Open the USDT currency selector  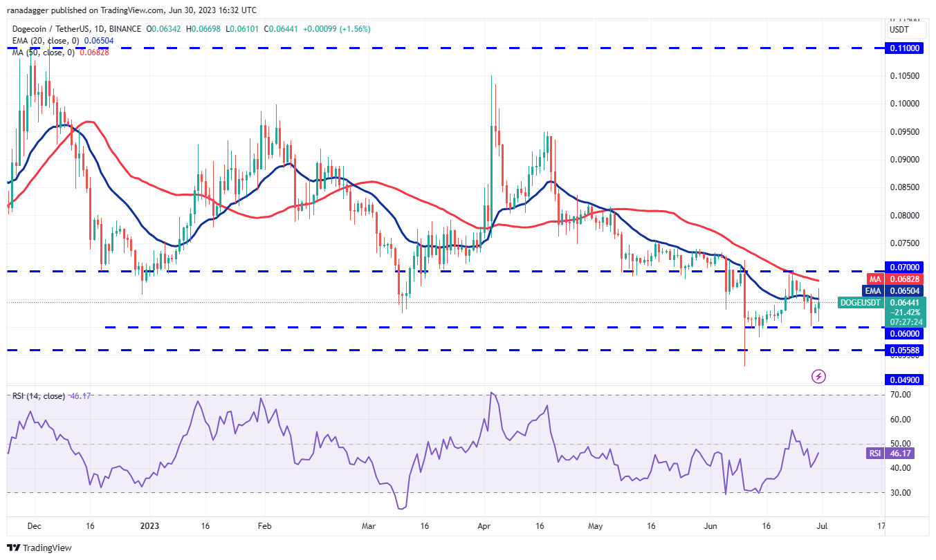coord(899,30)
